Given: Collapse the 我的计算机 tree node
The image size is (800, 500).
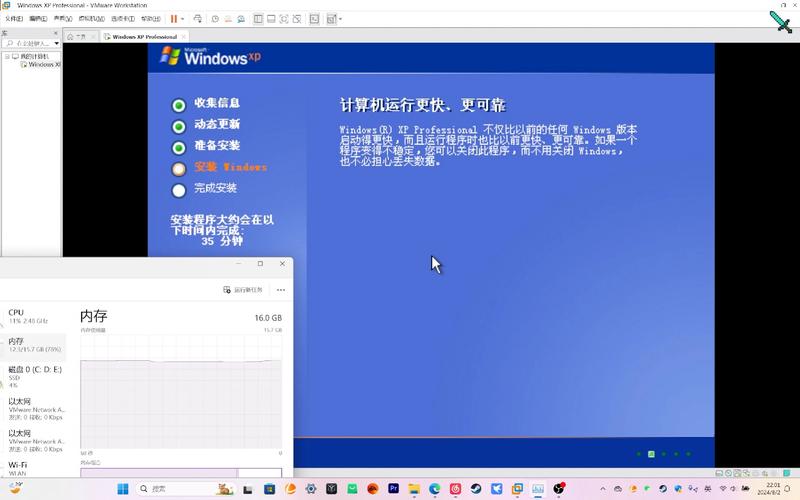Looking at the screenshot, I should (7, 57).
